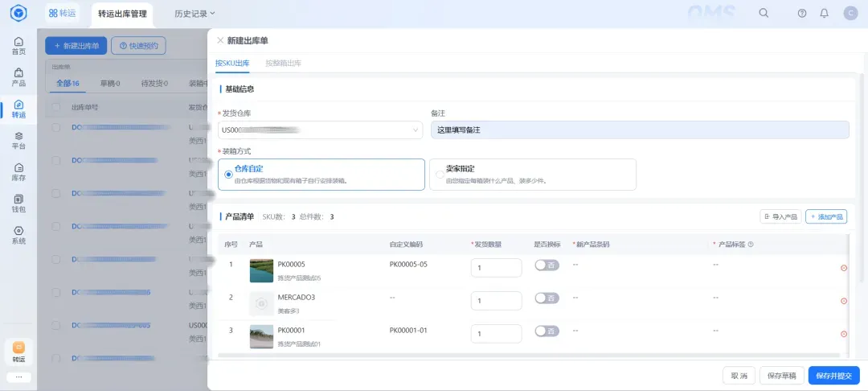Remove product row PK00001 via red icon

click(x=844, y=334)
